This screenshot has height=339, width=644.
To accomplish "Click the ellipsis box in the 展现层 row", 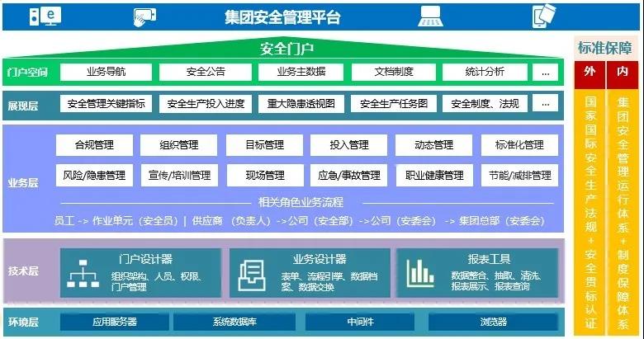I will (x=546, y=103).
